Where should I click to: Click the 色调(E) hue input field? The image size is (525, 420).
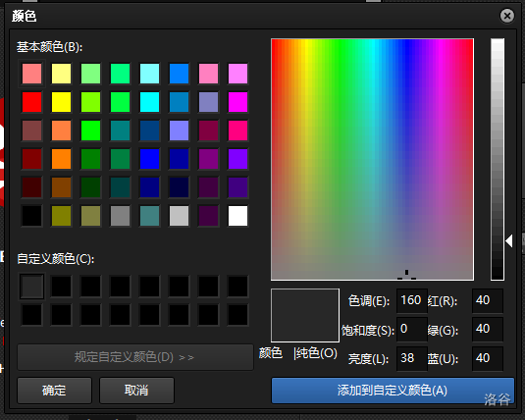click(412, 300)
